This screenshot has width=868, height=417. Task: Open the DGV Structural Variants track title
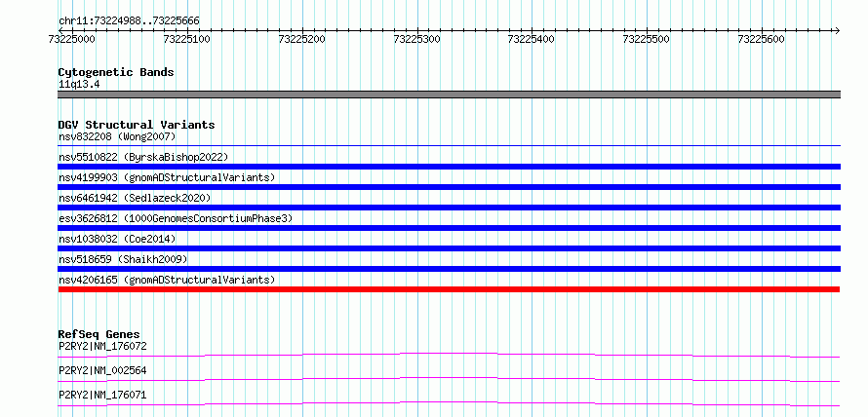pos(137,125)
